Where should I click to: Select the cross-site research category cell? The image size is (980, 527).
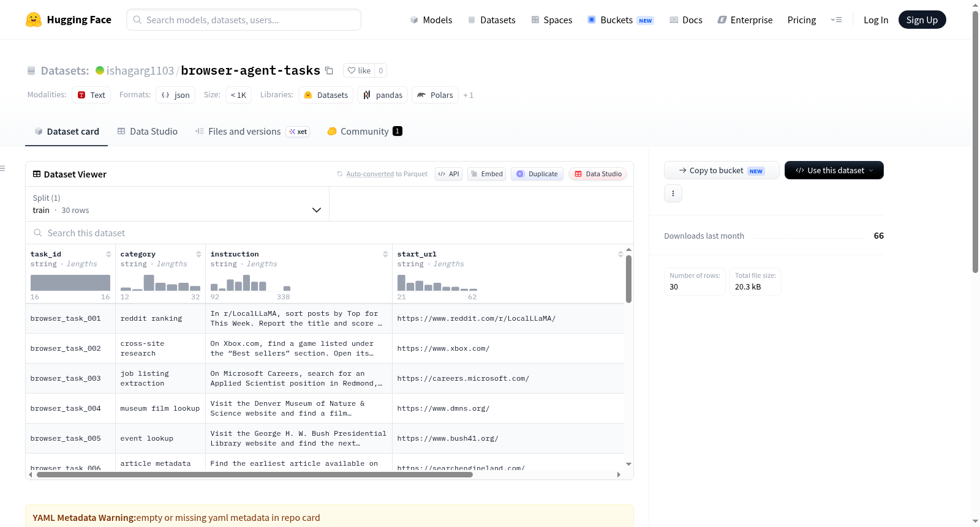160,348
